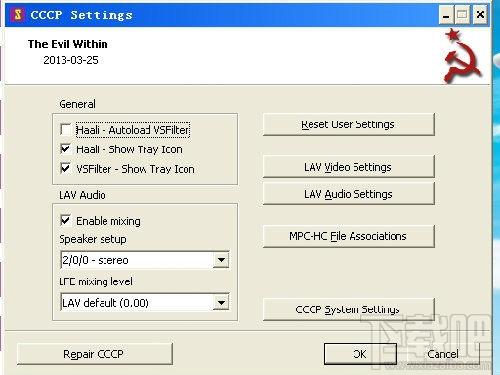This screenshot has height=375, width=500.
Task: Click the 'LFE mixing level' label
Action: tap(96, 282)
